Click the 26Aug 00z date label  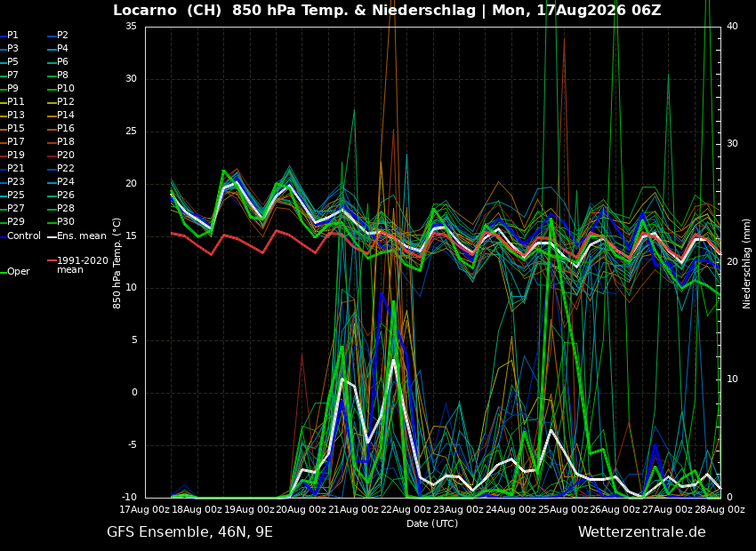click(x=615, y=509)
